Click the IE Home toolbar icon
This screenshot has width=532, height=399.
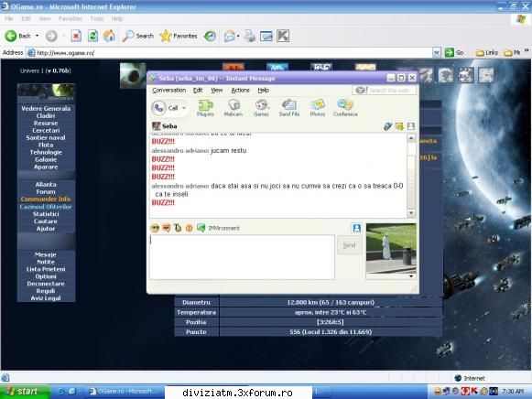[x=109, y=36]
